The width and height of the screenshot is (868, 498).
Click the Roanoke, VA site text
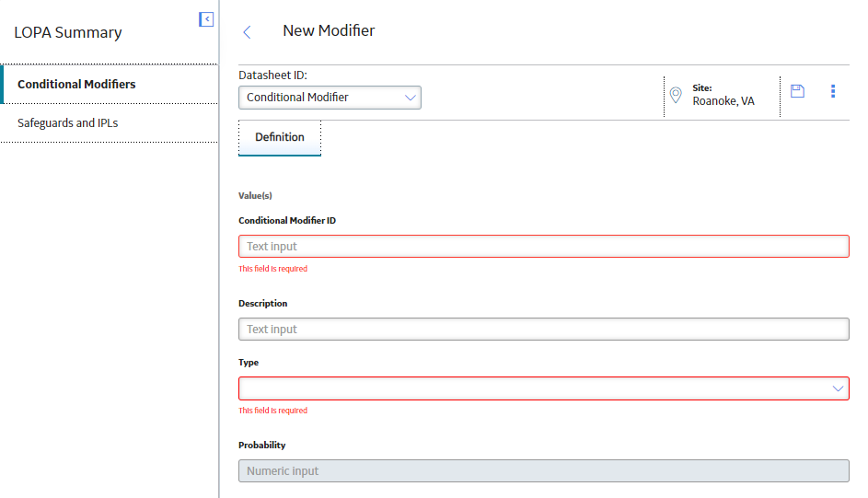click(723, 101)
